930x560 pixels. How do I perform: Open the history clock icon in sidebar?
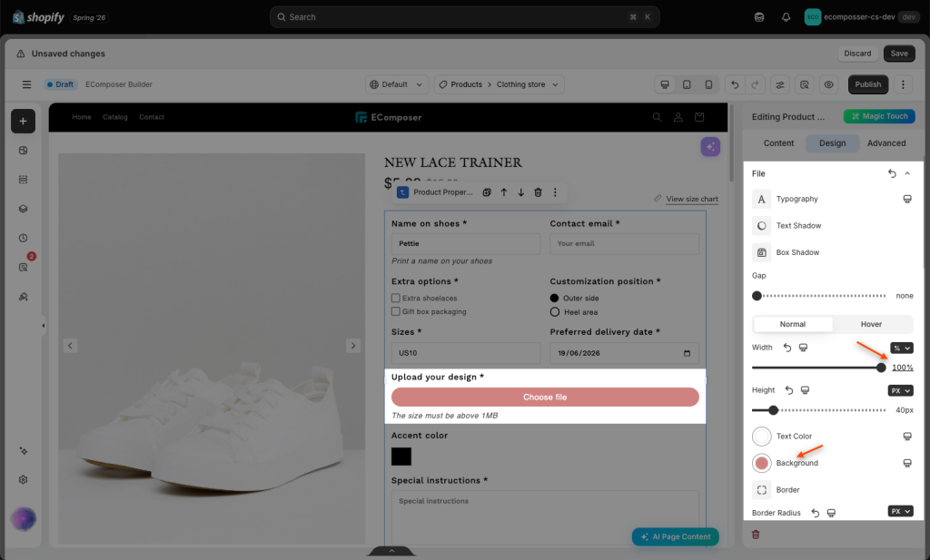23,238
